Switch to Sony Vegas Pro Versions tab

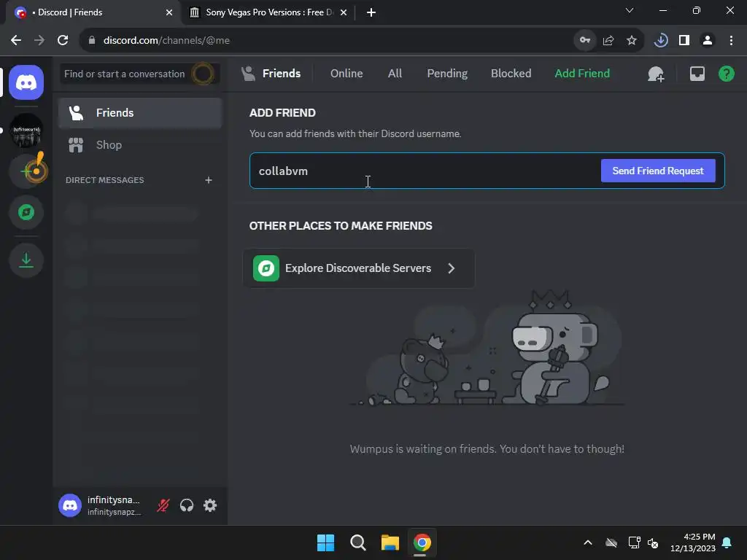[268, 12]
